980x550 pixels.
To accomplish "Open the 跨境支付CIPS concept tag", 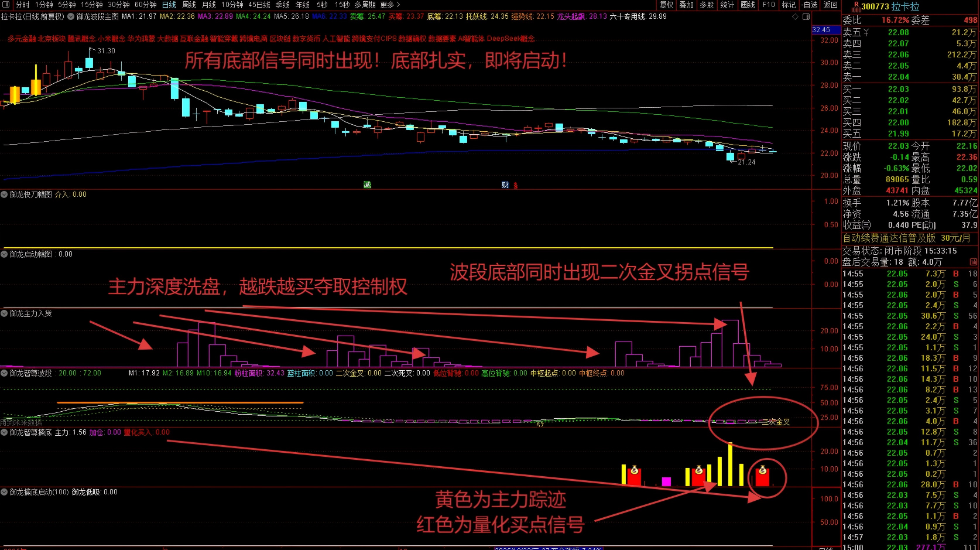I will (x=374, y=39).
